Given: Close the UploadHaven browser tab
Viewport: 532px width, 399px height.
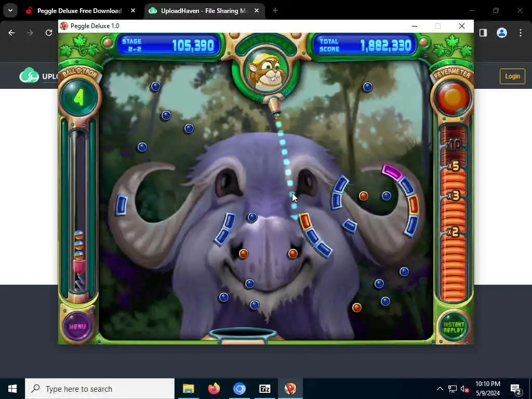Looking at the screenshot, I should click(257, 11).
